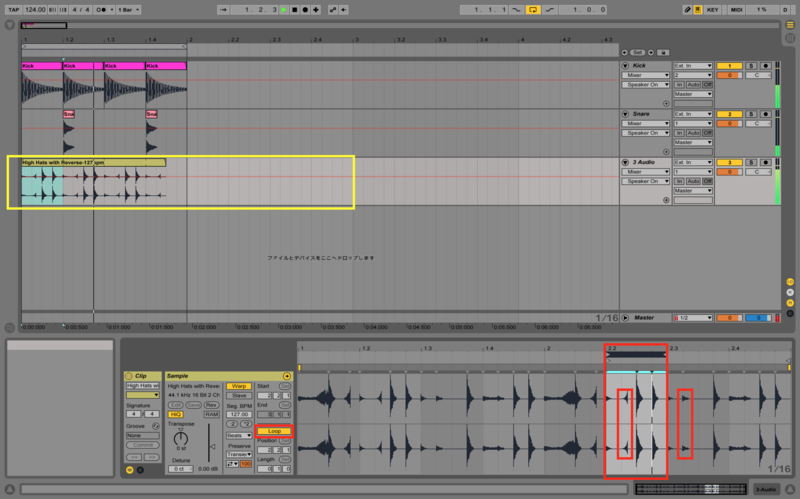The height and width of the screenshot is (499, 800).
Task: Arm the transport Record button
Action: coord(305,10)
